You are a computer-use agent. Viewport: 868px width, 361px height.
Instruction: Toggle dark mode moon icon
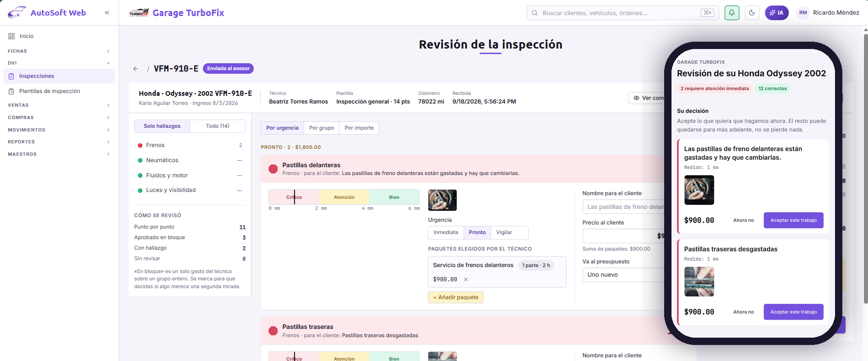[752, 13]
